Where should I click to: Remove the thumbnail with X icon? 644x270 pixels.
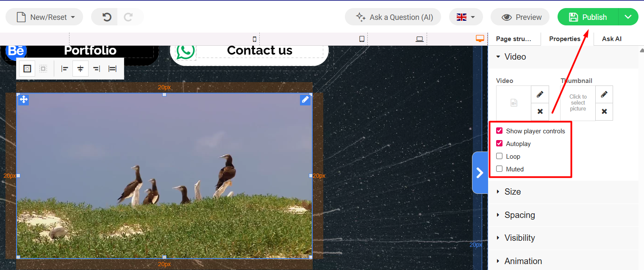coord(604,112)
